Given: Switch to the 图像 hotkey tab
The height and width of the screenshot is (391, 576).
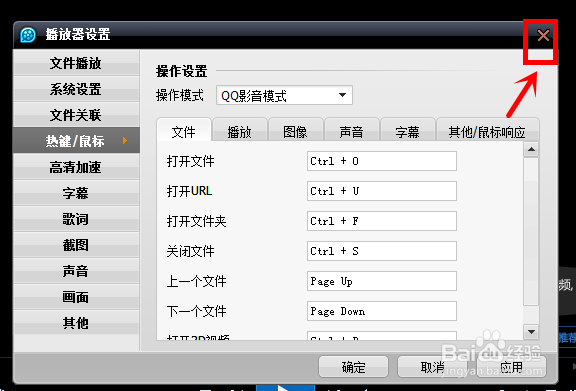Looking at the screenshot, I should (x=296, y=130).
